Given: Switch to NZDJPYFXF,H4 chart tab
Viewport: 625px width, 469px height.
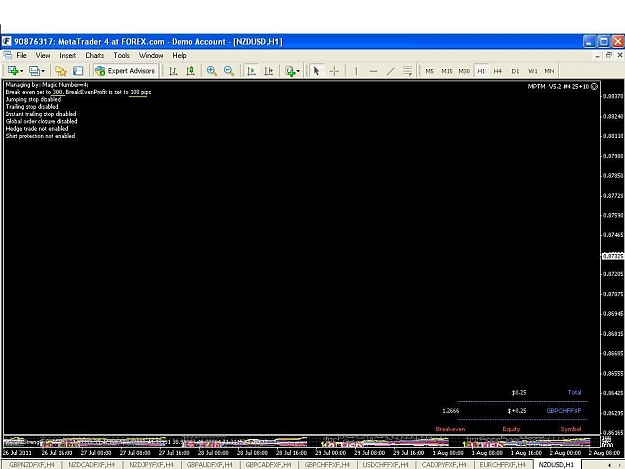Looking at the screenshot, I should point(151,465).
